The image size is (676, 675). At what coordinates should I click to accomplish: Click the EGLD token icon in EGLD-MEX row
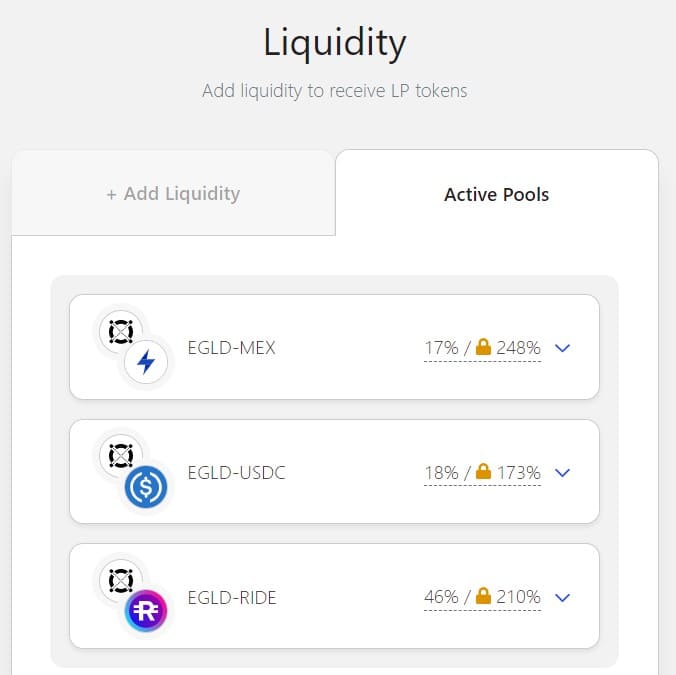[x=121, y=331]
